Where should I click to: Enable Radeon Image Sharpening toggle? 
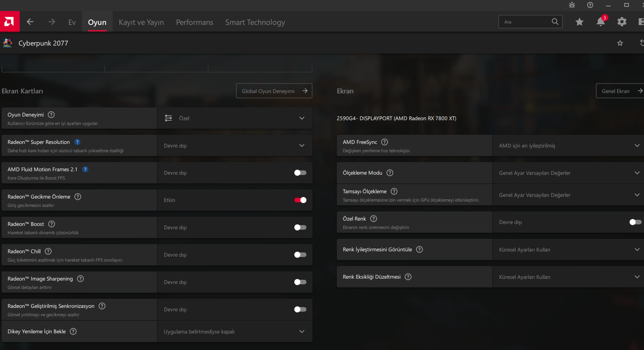pos(300,282)
